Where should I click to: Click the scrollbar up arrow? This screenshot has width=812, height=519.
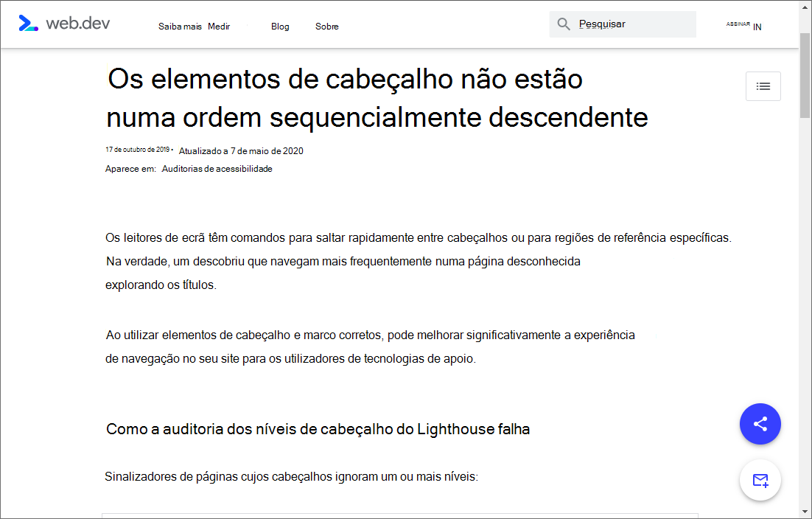coord(805,7)
